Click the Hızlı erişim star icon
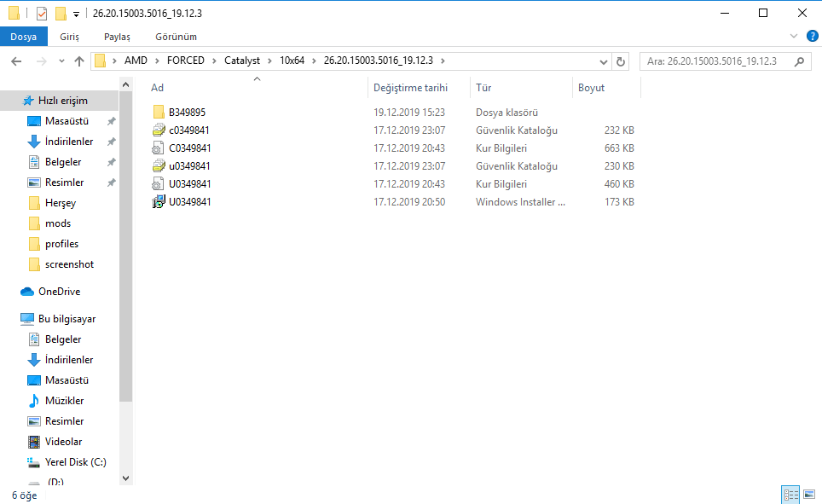The width and height of the screenshot is (822, 504). coord(28,101)
